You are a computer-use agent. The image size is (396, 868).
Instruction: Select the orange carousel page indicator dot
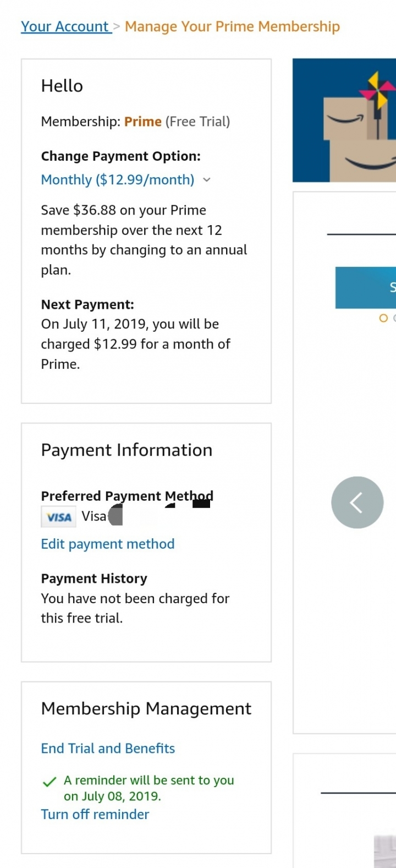[x=383, y=318]
